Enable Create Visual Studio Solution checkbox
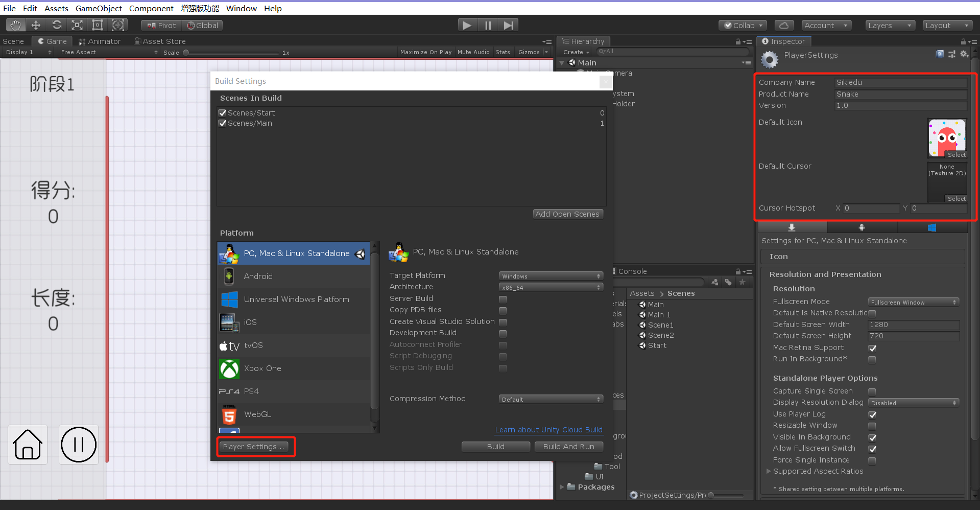This screenshot has height=510, width=980. [x=503, y=322]
